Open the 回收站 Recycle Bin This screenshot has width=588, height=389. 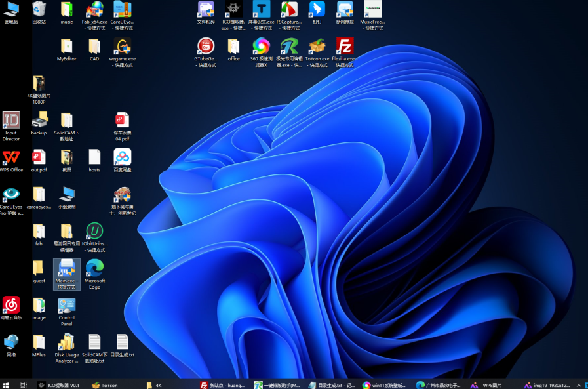pos(39,10)
